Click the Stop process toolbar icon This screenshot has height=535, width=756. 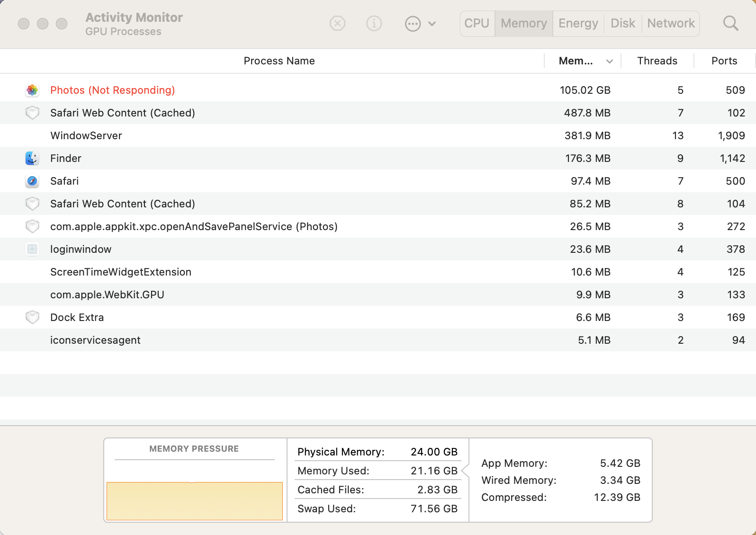(x=337, y=23)
